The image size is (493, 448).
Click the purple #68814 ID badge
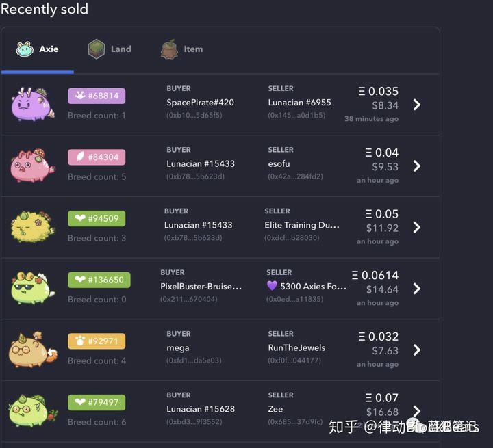97,96
